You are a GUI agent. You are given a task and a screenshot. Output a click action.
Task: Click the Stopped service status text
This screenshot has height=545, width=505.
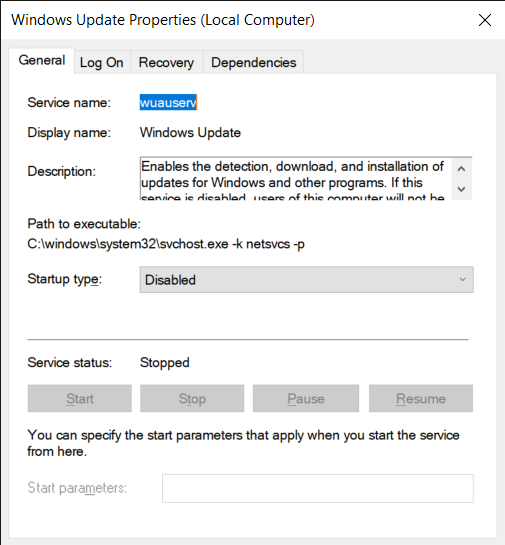[164, 363]
